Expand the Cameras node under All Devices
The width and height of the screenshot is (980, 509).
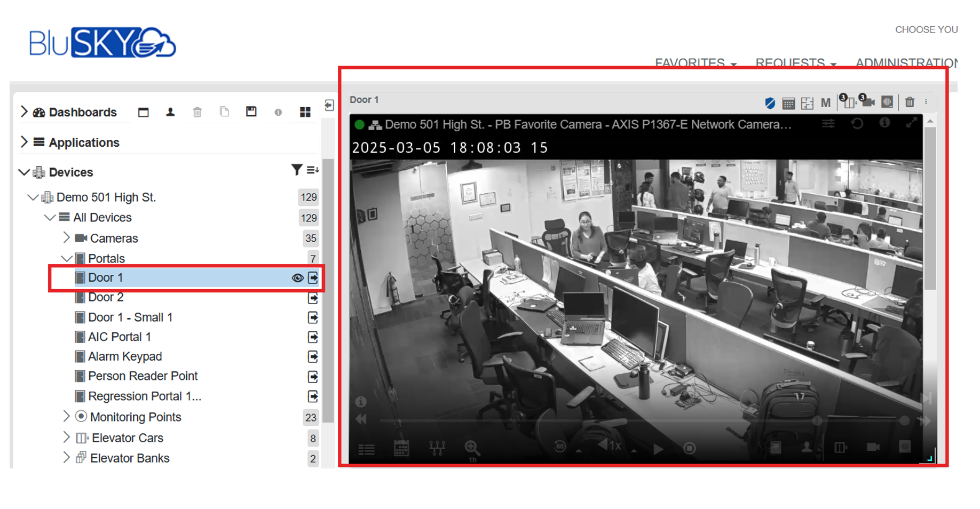[x=66, y=238]
